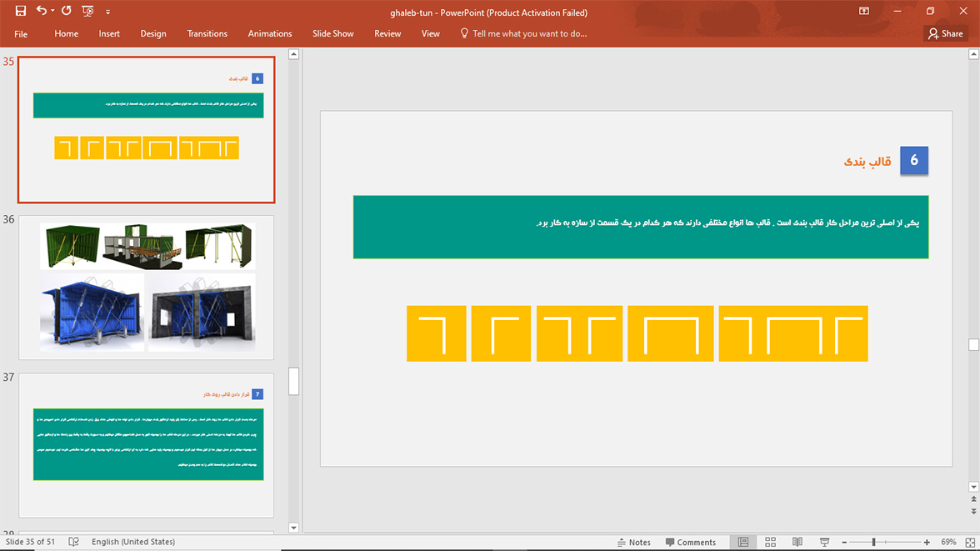This screenshot has height=551, width=980.
Task: Select the fourth yellow shape with closed frame
Action: [x=671, y=333]
